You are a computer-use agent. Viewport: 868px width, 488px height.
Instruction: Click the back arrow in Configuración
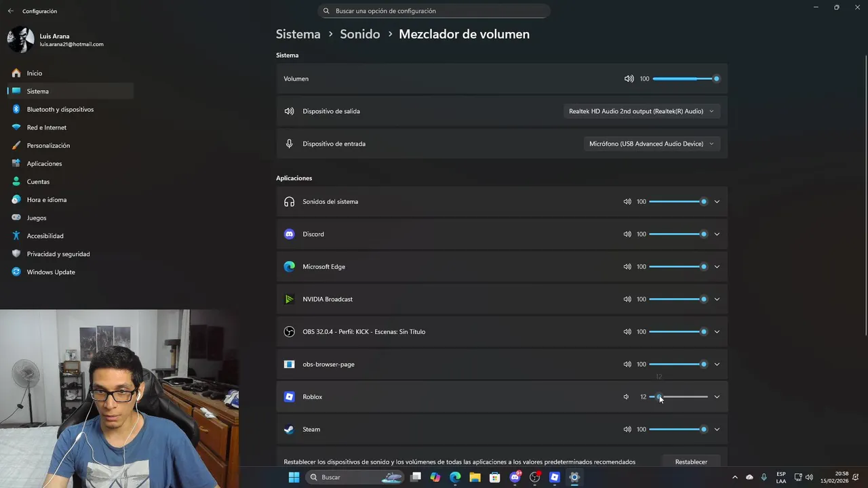(x=10, y=11)
